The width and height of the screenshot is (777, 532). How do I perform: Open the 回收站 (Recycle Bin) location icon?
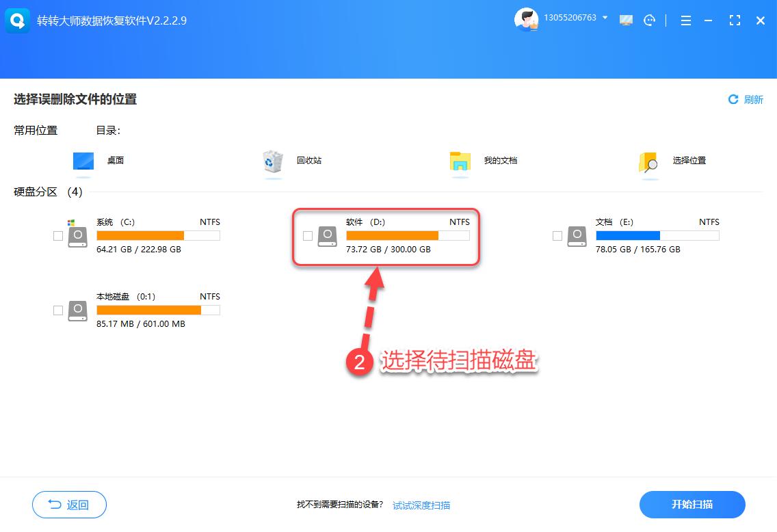pyautogui.click(x=273, y=161)
